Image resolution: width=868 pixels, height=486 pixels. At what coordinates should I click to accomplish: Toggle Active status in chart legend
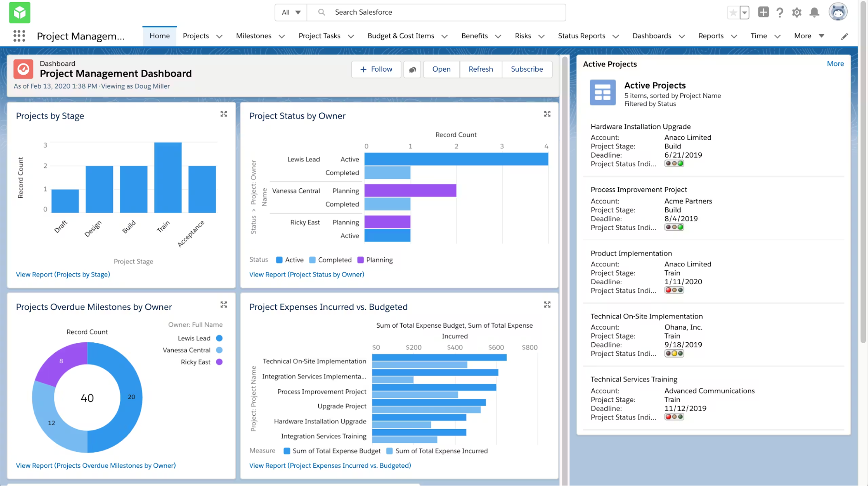tap(290, 260)
